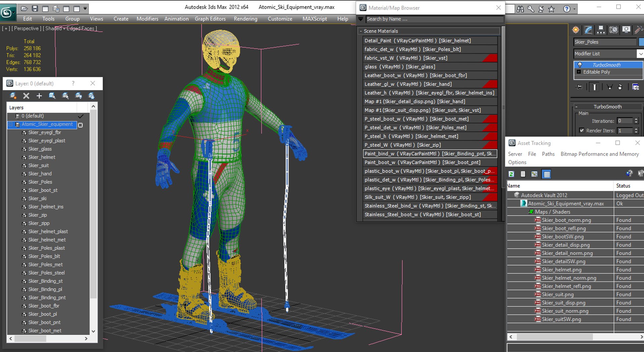Image resolution: width=644 pixels, height=352 pixels.
Task: Click the Delete layers X icon
Action: [x=26, y=96]
